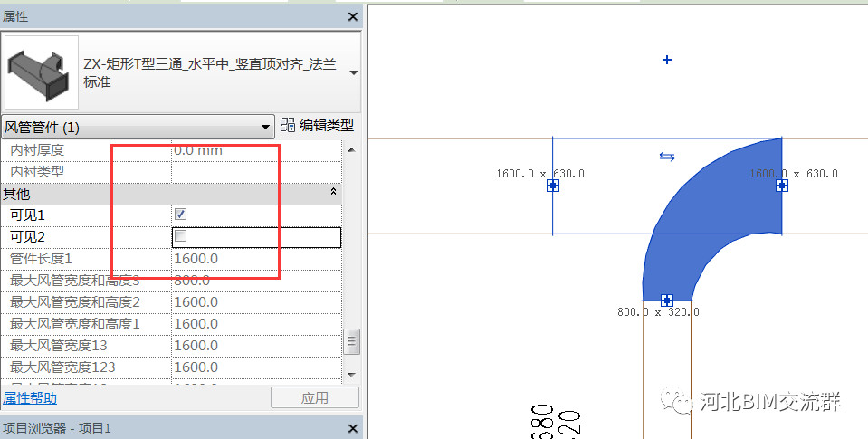Click the right 1600.0 x 630.0 size label
The width and height of the screenshot is (868, 439).
click(794, 173)
